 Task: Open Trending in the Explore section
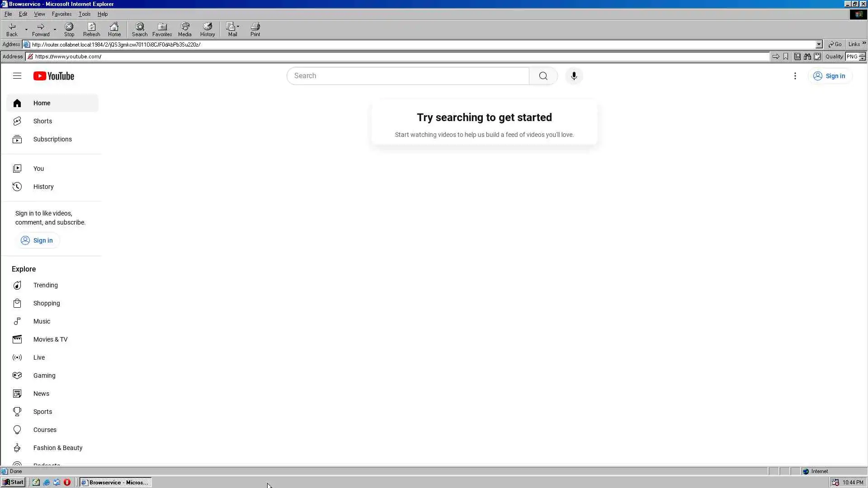(x=45, y=285)
